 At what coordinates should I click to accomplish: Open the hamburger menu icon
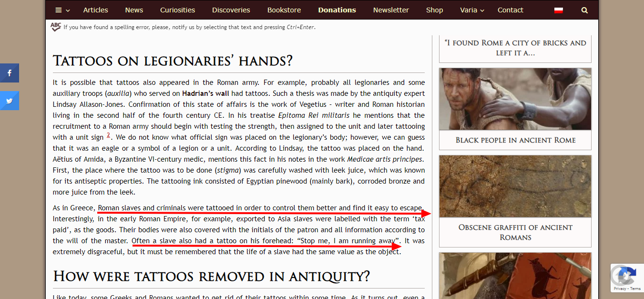(59, 10)
